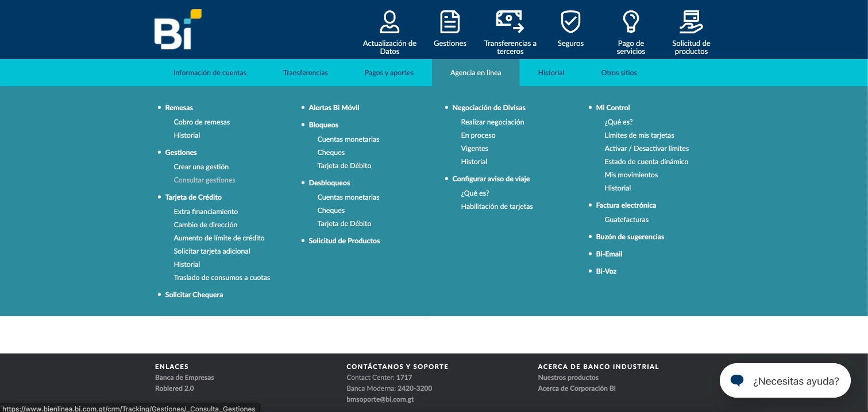Click the Pago de servicios lightbulb icon

[631, 22]
